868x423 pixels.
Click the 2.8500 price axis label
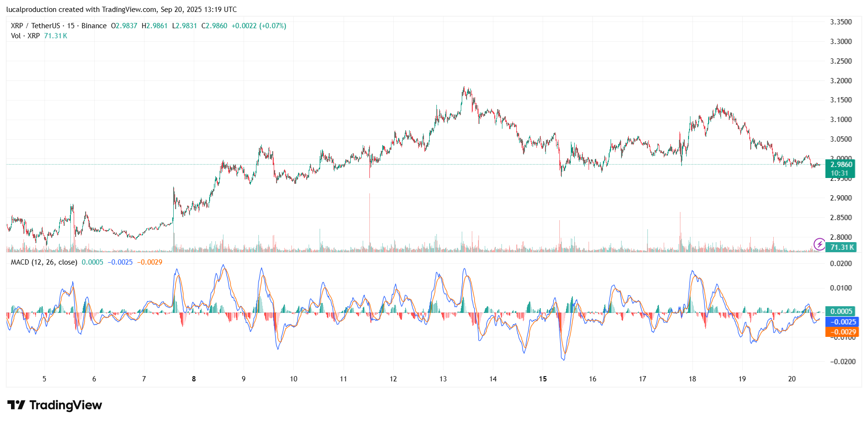[841, 218]
